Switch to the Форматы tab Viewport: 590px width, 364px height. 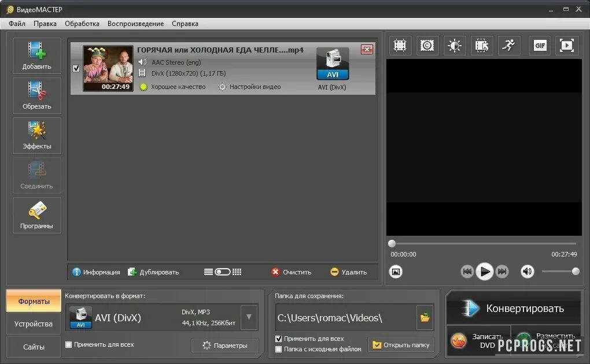click(x=34, y=301)
